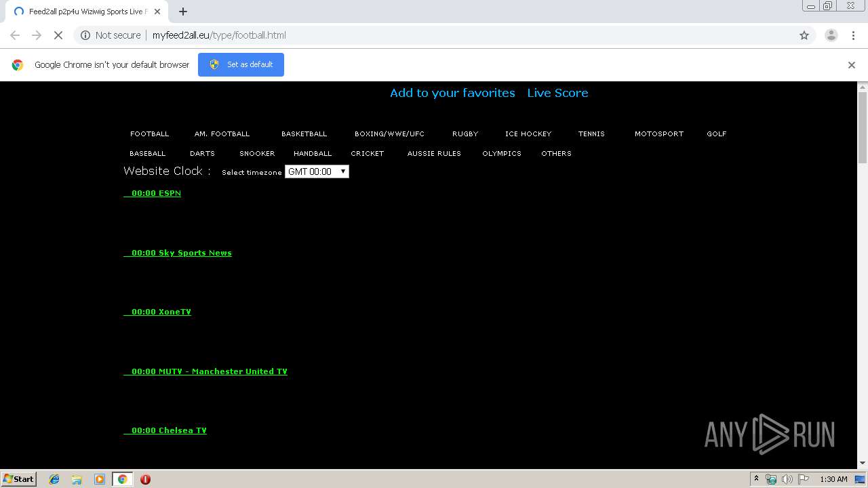Image resolution: width=868 pixels, height=488 pixels.
Task: Select TENNIS category
Action: click(x=591, y=134)
